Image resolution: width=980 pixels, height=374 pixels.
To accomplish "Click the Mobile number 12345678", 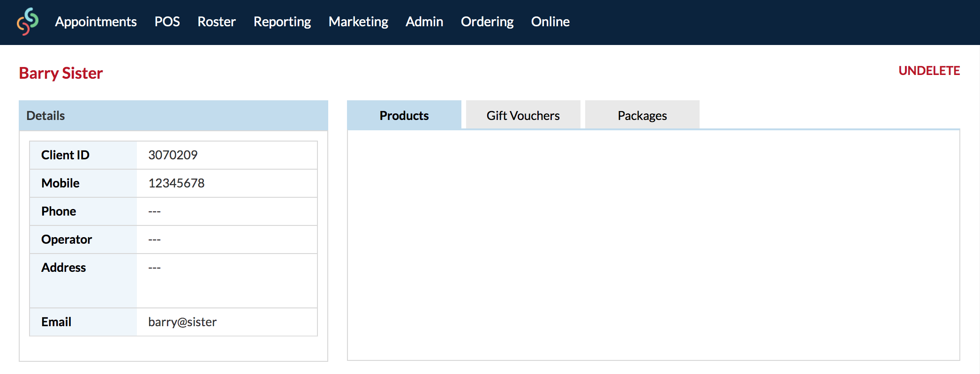I will pyautogui.click(x=176, y=183).
